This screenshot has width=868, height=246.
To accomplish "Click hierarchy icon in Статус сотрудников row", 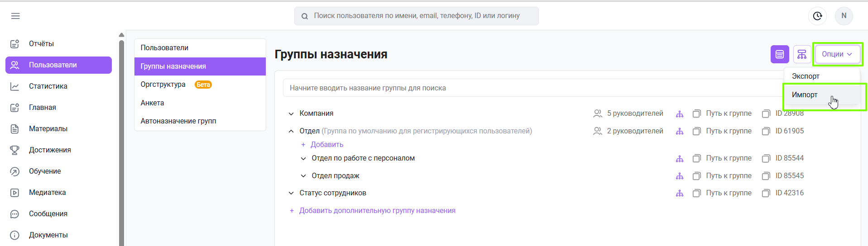I will [x=680, y=194].
